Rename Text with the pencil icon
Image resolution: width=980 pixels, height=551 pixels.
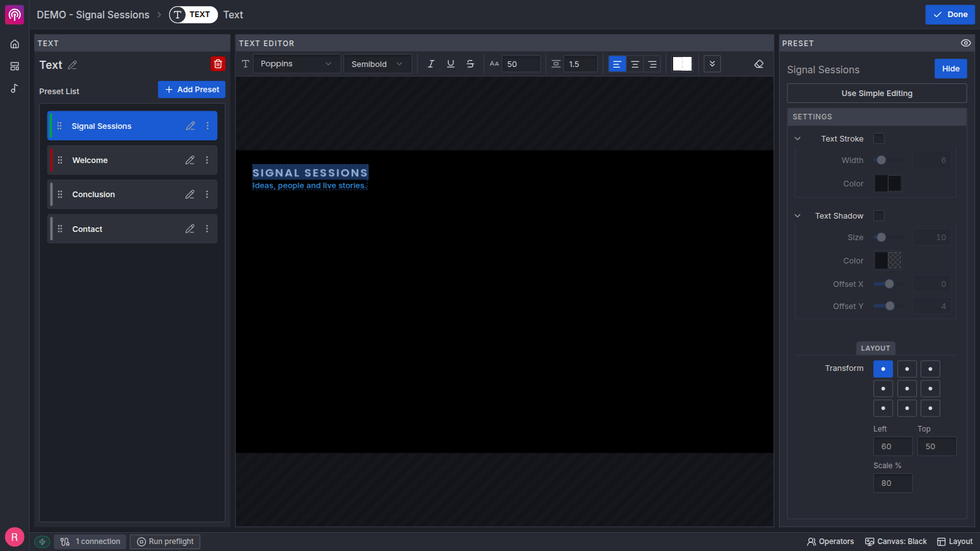coord(73,65)
